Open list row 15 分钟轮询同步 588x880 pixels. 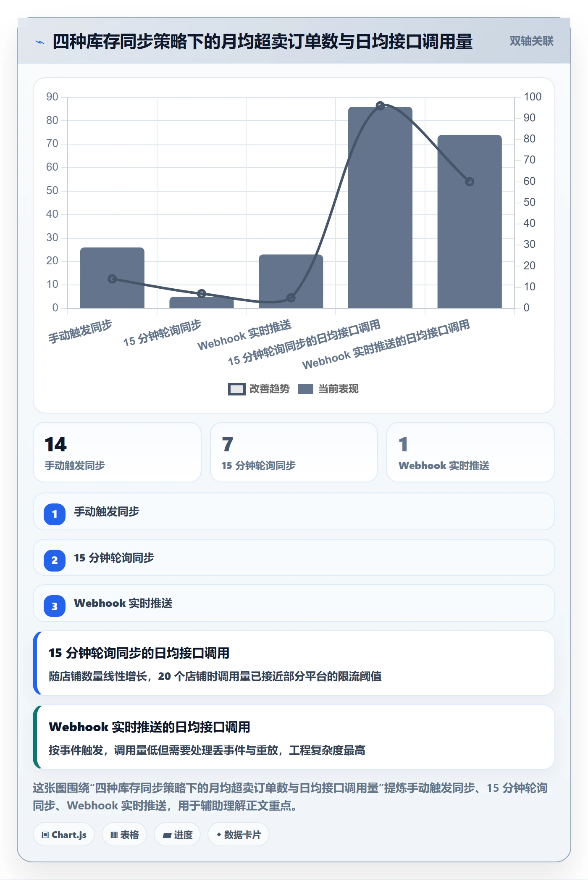(x=294, y=557)
